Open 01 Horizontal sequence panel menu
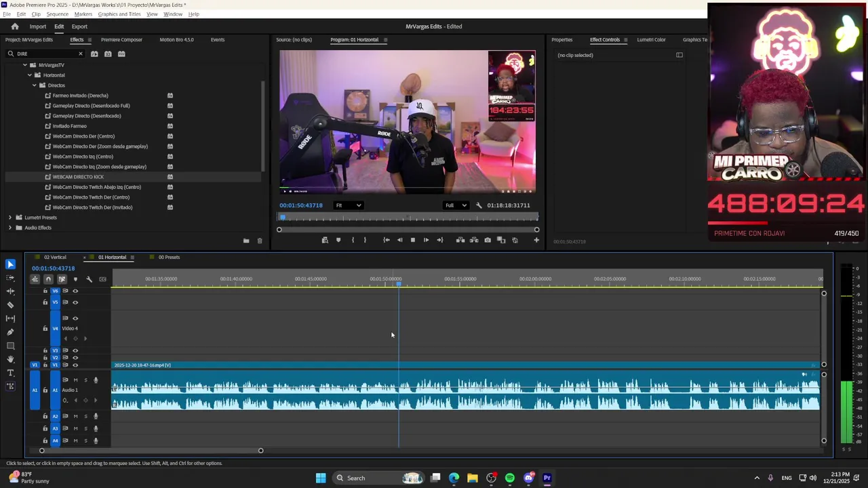 [132, 258]
